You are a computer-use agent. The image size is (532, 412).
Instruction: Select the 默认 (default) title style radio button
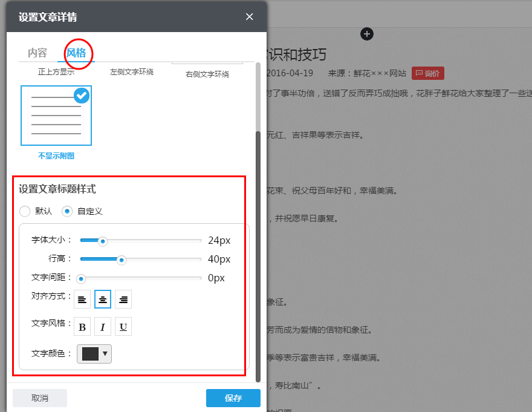point(24,211)
